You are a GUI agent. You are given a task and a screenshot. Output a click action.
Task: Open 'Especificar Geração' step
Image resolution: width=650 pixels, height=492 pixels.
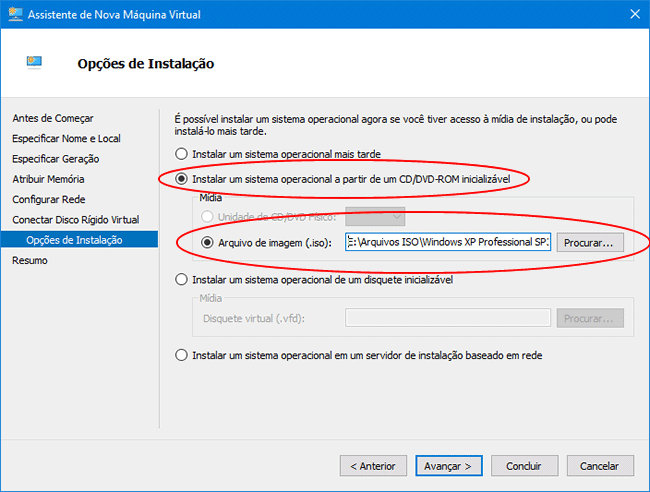tap(55, 158)
